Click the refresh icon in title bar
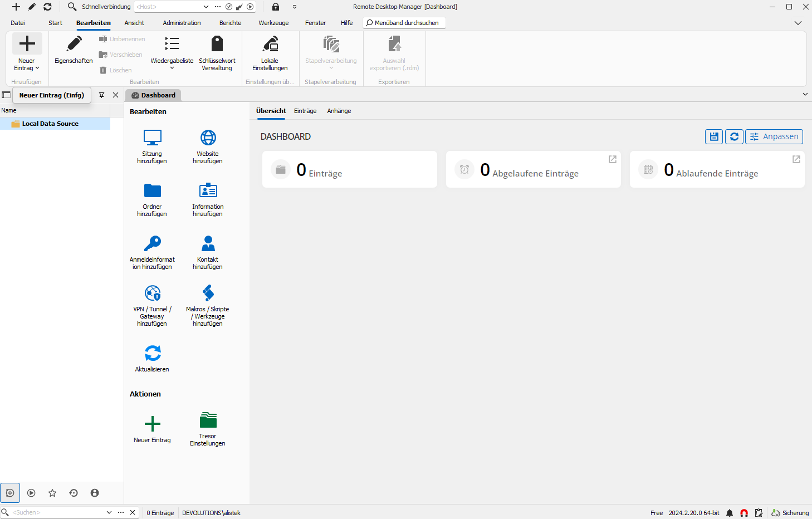This screenshot has width=812, height=519. (47, 7)
